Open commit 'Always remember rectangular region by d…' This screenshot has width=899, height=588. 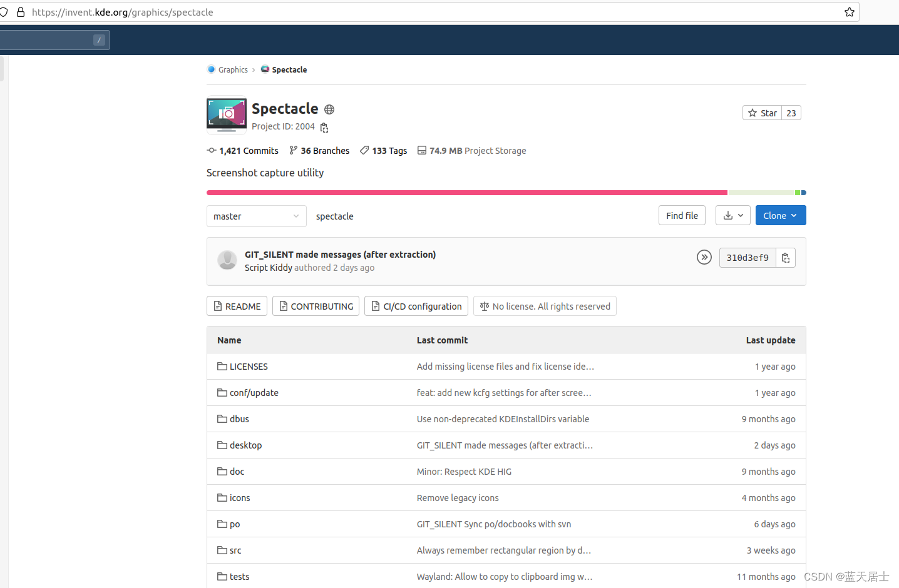504,550
